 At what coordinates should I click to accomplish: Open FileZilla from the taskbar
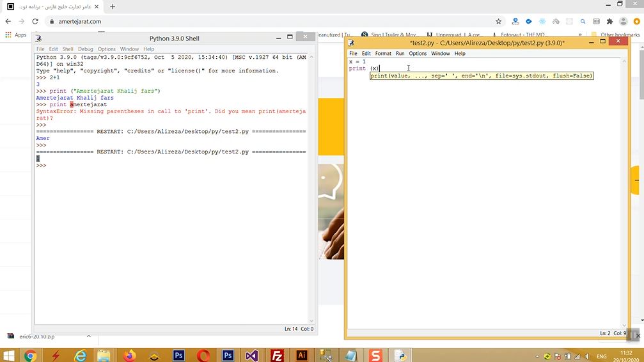point(277,356)
